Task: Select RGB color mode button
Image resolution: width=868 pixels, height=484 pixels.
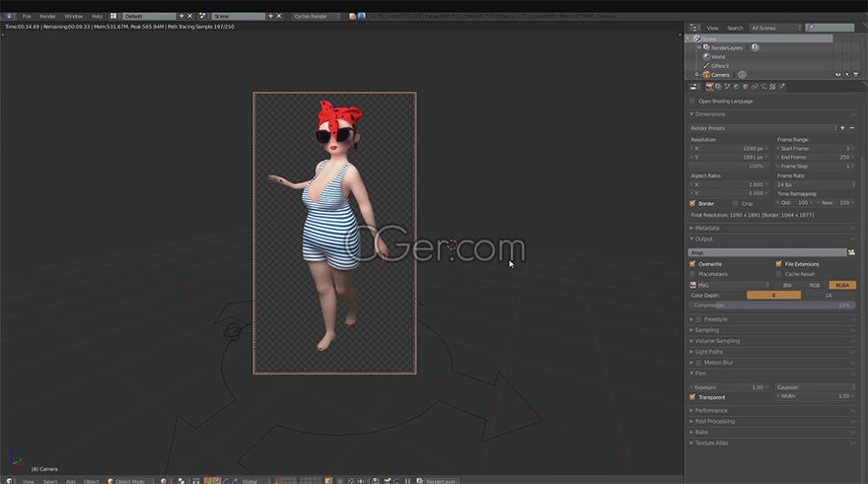Action: [x=815, y=286]
